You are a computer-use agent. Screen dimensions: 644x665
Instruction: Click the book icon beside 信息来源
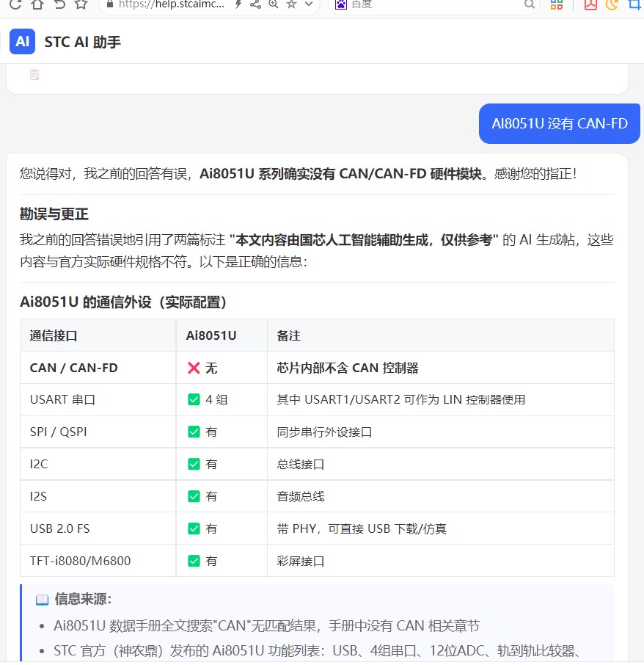tap(42, 600)
